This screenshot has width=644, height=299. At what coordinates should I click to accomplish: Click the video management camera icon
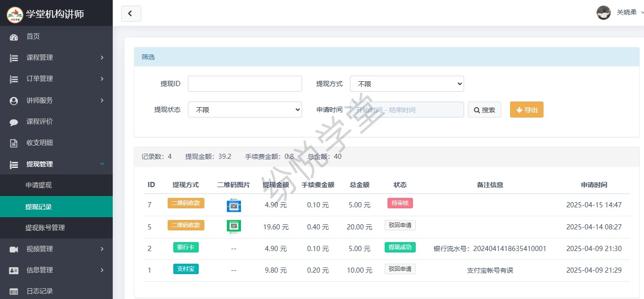(14, 249)
